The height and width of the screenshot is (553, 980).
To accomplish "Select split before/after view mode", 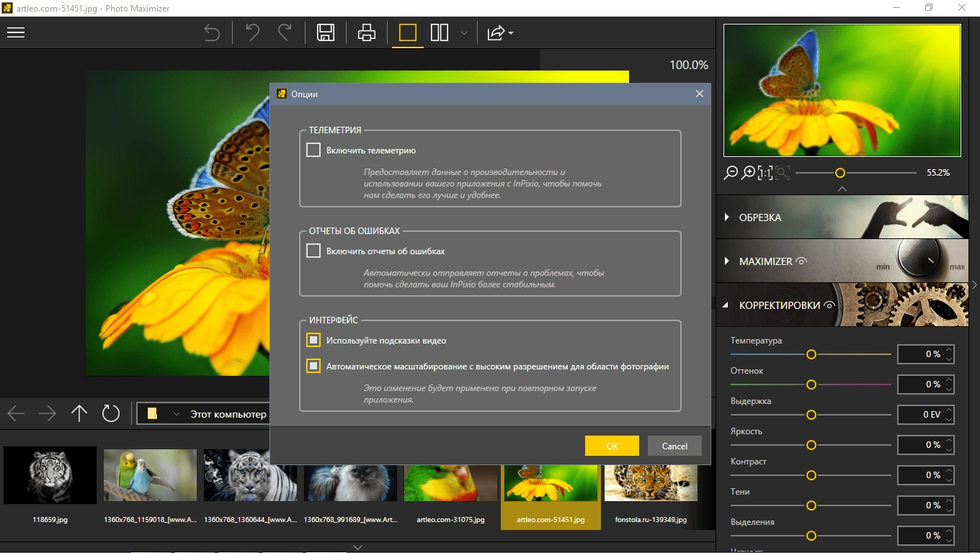I will [440, 32].
